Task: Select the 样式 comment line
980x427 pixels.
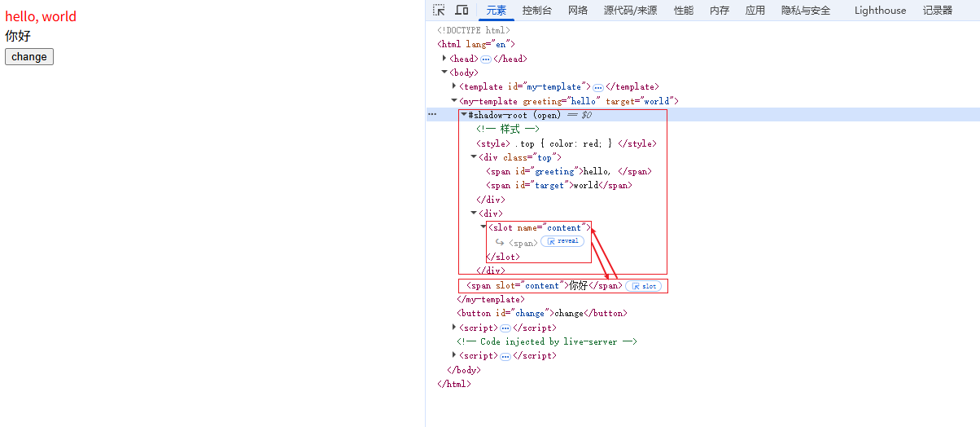Action: [x=508, y=129]
